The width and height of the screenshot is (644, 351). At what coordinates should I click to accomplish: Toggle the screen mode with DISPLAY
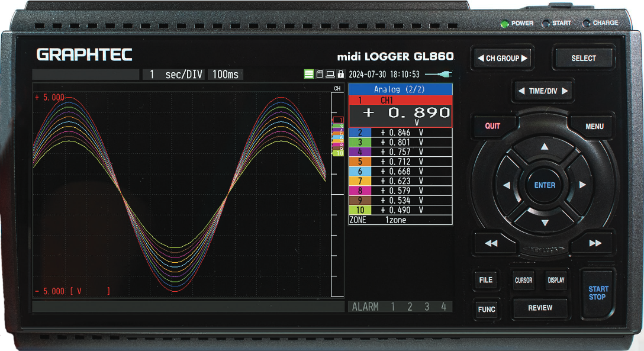point(556,280)
